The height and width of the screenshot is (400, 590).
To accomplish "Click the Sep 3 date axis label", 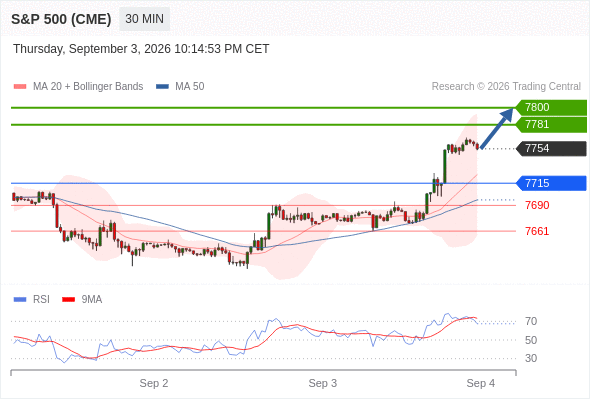I will click(323, 383).
